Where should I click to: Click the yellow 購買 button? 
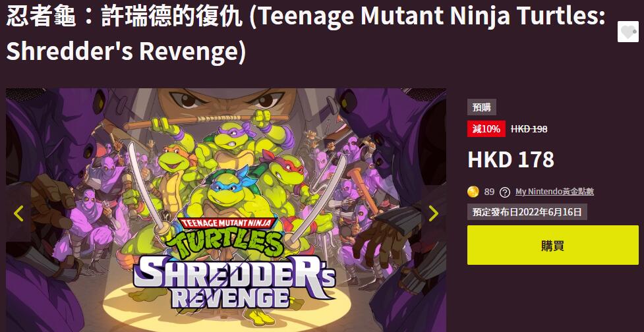click(x=553, y=245)
